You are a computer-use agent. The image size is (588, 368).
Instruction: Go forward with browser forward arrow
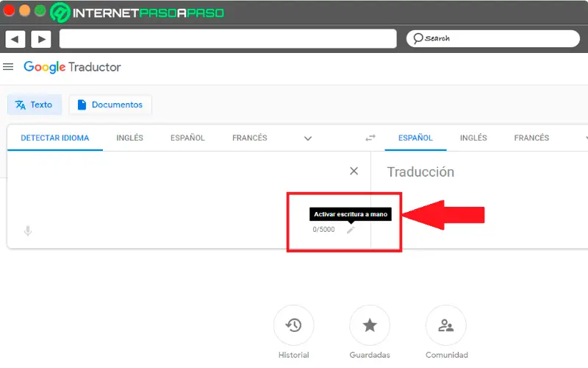(x=41, y=39)
